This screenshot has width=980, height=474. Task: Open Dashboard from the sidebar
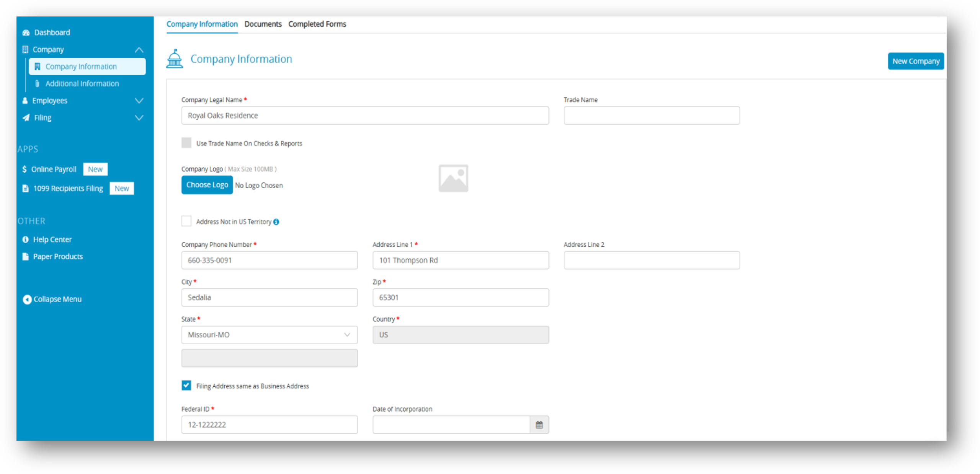[x=52, y=33]
